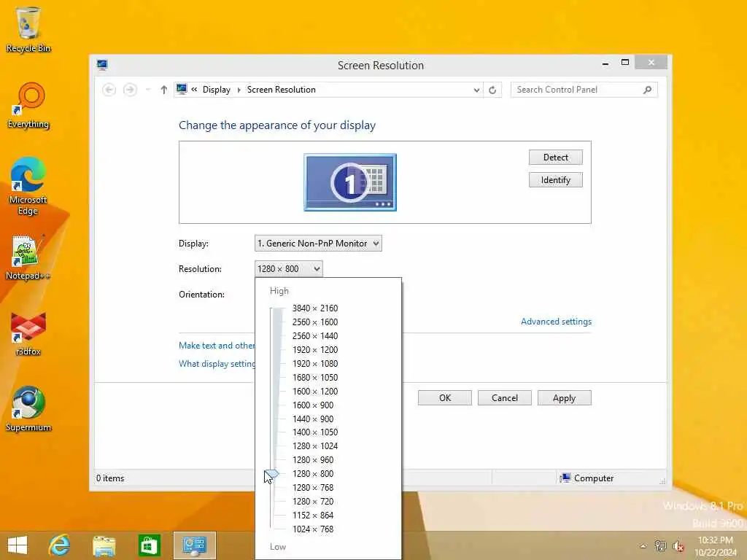Open the Notepad++ desktop shortcut

coord(28,257)
